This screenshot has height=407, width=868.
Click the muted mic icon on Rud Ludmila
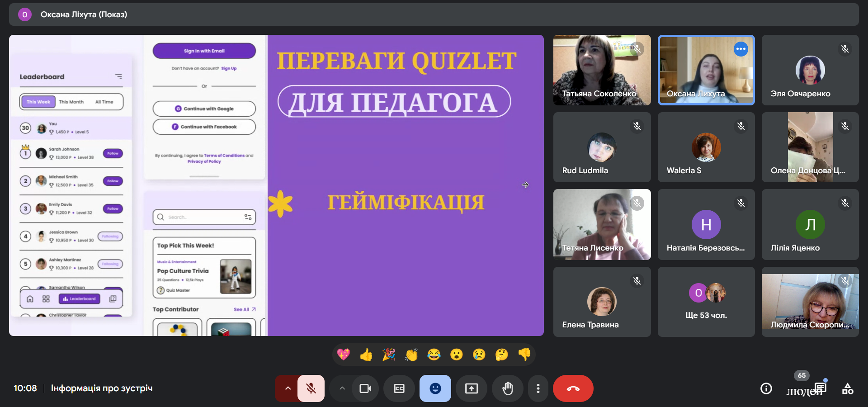[637, 126]
